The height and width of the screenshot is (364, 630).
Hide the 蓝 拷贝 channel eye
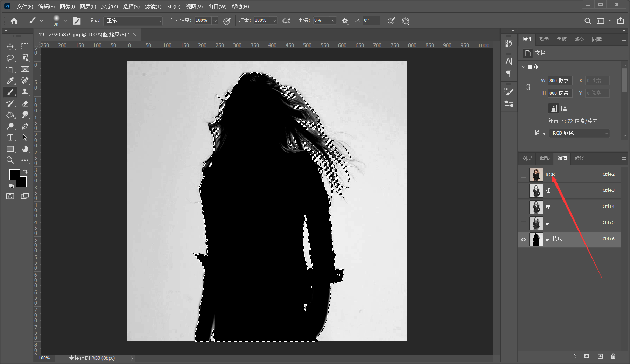(524, 240)
